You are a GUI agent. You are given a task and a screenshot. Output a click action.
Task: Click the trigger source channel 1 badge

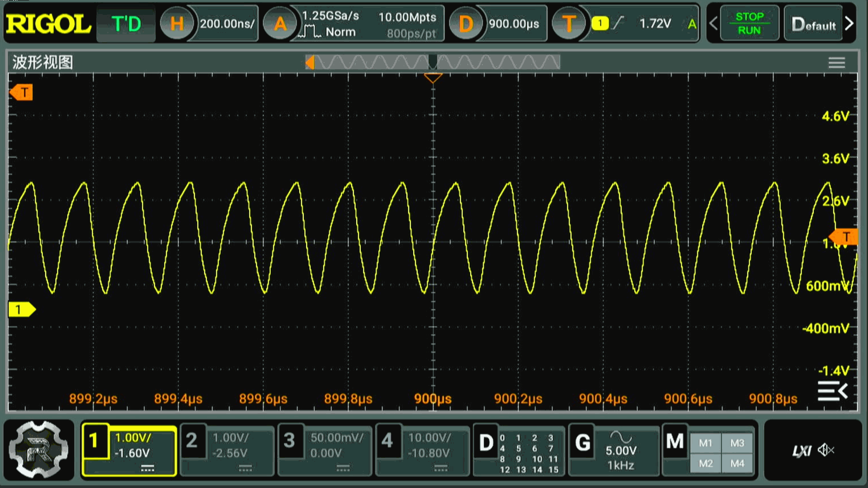(600, 24)
